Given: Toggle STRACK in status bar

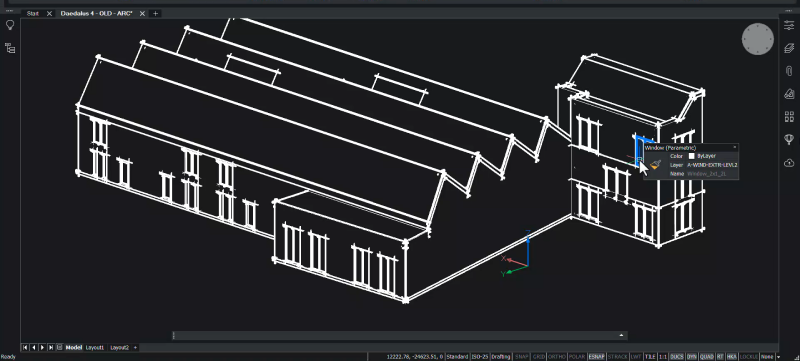Looking at the screenshot, I should [618, 357].
